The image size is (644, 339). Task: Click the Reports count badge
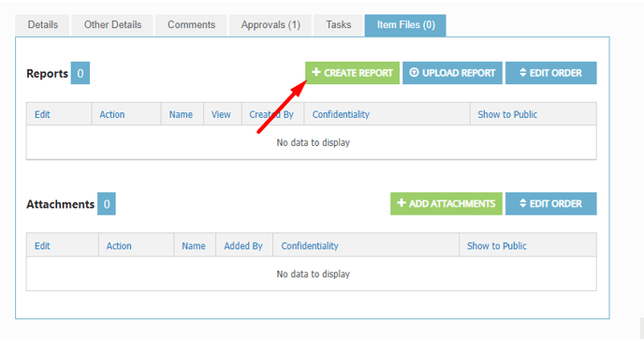point(80,73)
